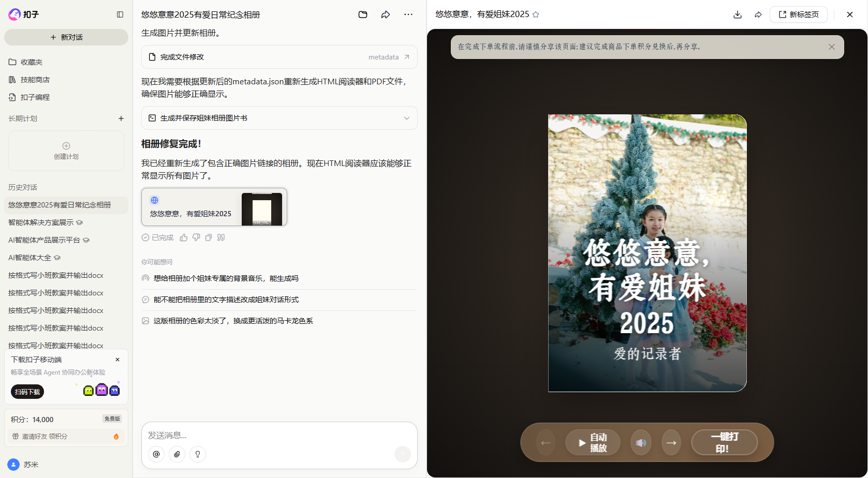This screenshot has height=478, width=868.
Task: Start a 新对话
Action: pyautogui.click(x=66, y=37)
